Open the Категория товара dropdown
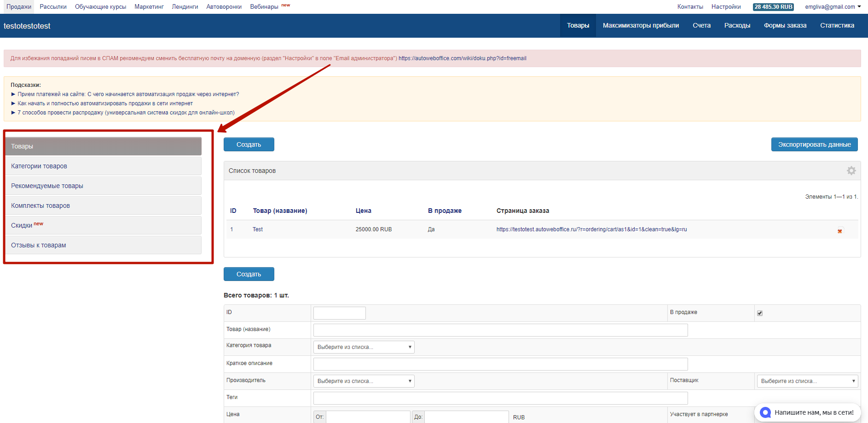 coord(364,347)
